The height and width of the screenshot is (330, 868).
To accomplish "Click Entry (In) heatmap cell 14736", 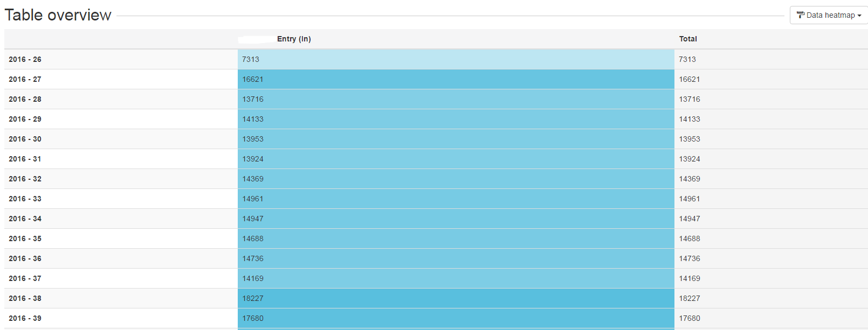I will pos(456,258).
